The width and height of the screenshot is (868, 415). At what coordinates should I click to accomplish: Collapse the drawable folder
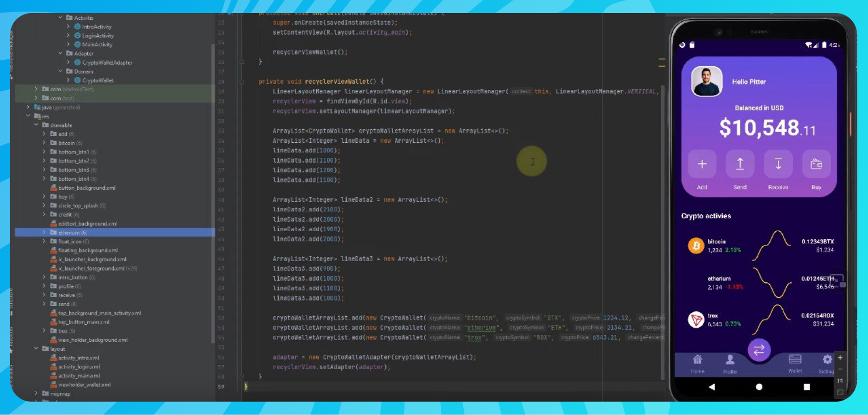pyautogui.click(x=36, y=125)
